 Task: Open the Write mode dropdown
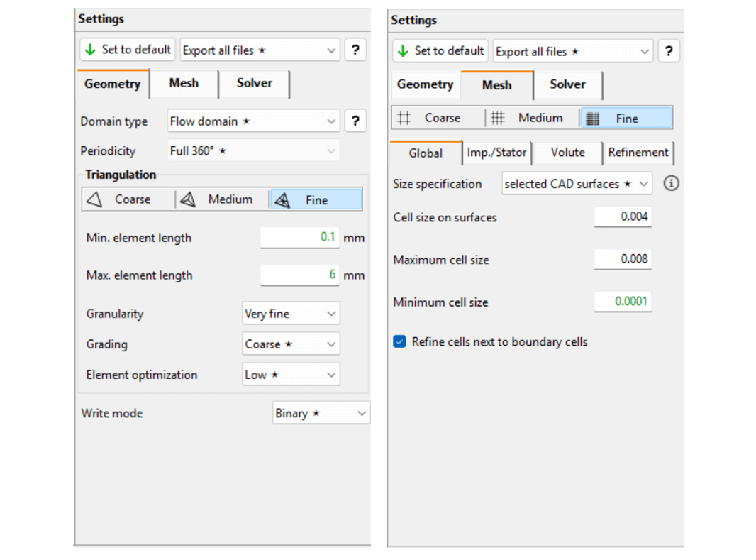click(x=321, y=413)
